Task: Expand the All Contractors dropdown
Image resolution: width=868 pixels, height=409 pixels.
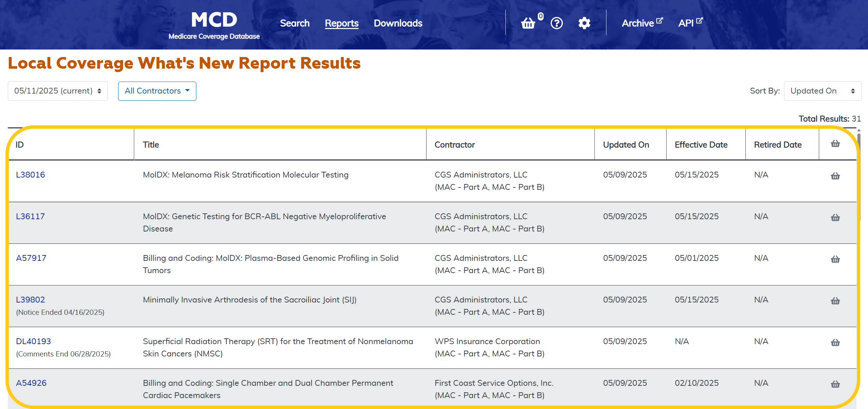Action: [157, 91]
